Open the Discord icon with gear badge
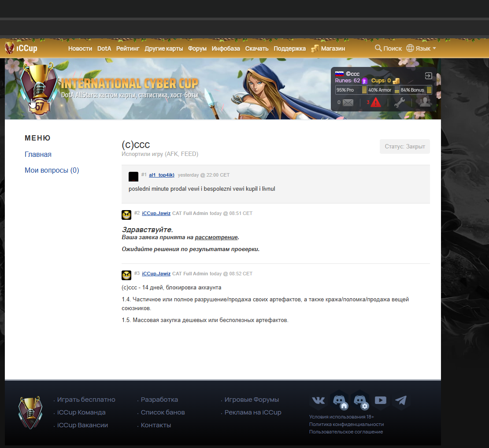This screenshot has width=489, height=448. click(x=360, y=400)
